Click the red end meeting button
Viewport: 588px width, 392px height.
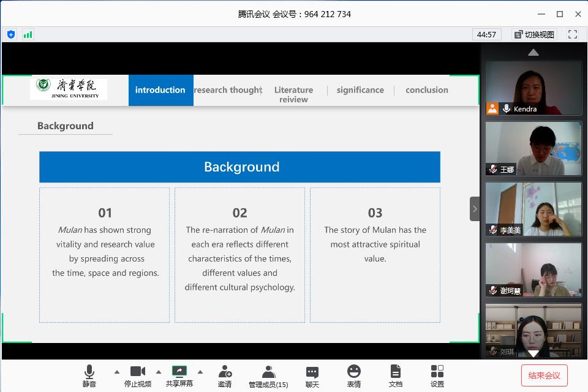click(x=544, y=375)
